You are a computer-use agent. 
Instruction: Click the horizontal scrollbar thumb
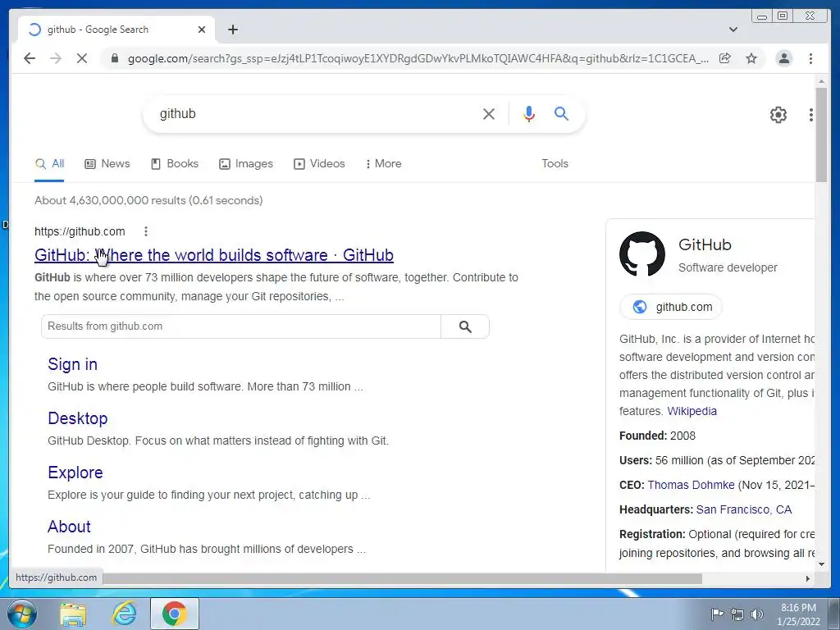[402, 578]
